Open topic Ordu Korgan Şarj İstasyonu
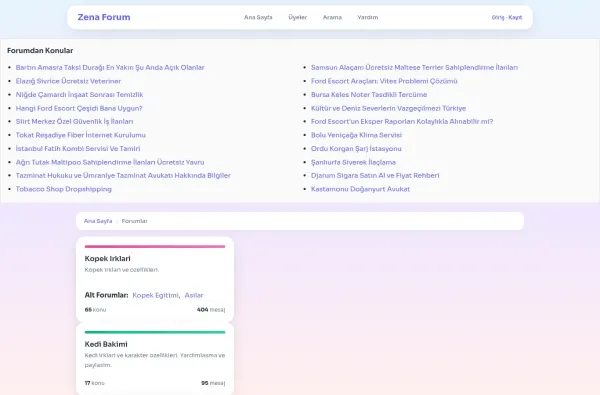This screenshot has height=395, width=600. 356,149
